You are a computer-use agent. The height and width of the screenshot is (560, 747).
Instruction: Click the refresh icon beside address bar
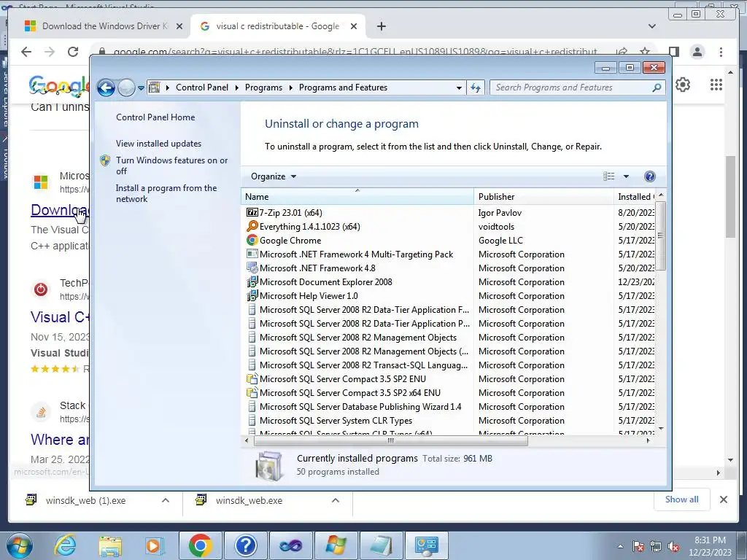476,87
